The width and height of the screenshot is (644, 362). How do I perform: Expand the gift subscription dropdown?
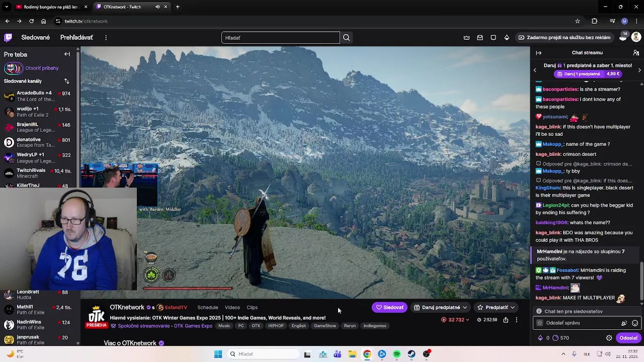[464, 308]
